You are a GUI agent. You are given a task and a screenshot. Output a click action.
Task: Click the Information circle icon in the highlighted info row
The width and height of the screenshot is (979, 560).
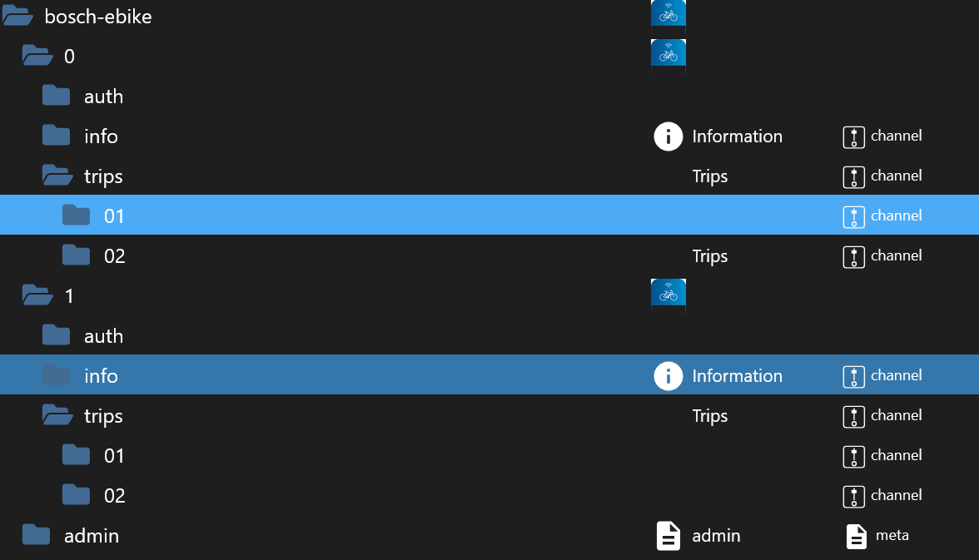668,376
